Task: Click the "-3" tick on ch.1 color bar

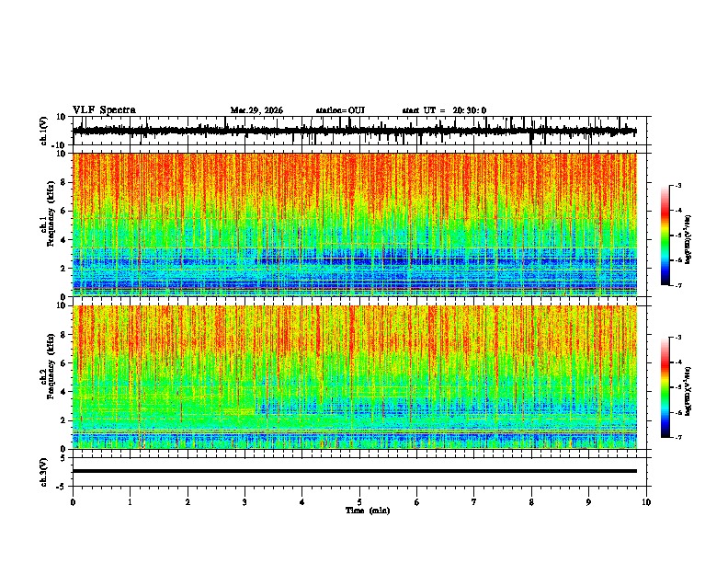Action: tap(678, 186)
